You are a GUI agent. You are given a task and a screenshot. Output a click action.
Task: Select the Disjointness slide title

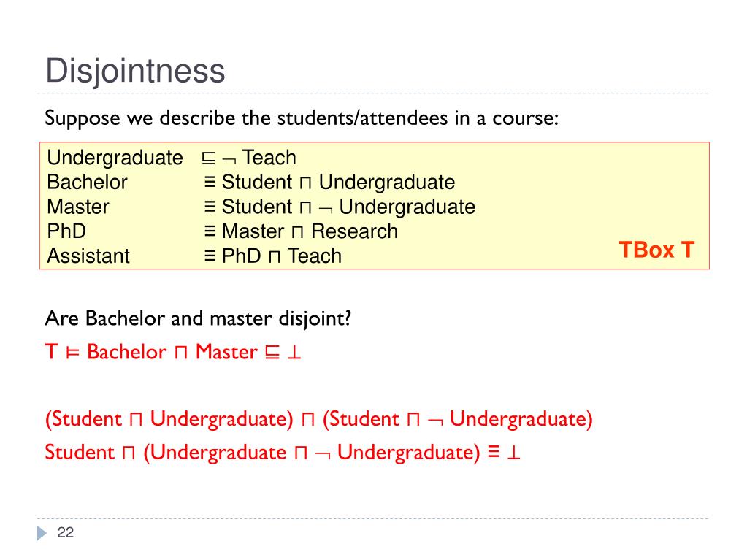tap(135, 71)
